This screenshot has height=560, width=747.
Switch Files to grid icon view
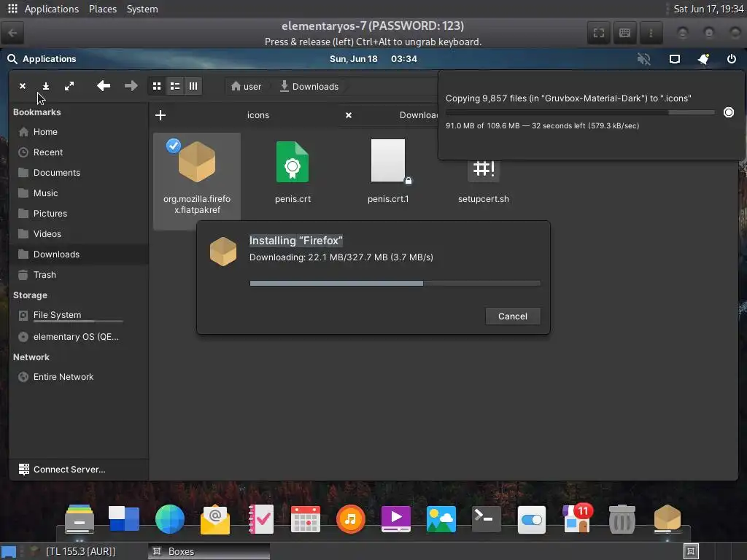[157, 86]
